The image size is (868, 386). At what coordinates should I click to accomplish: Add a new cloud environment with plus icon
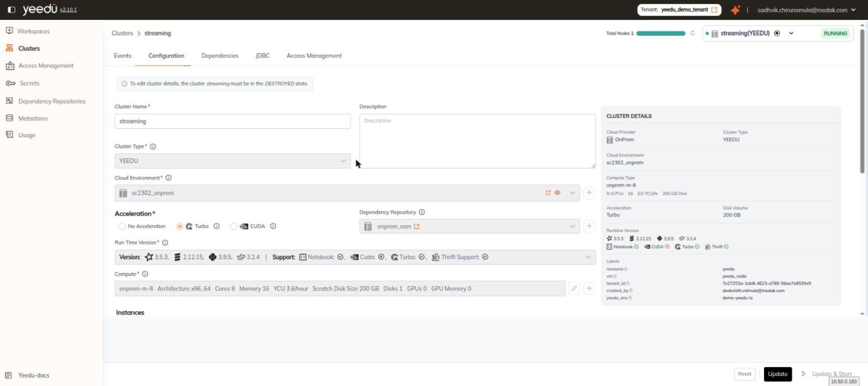tap(589, 193)
